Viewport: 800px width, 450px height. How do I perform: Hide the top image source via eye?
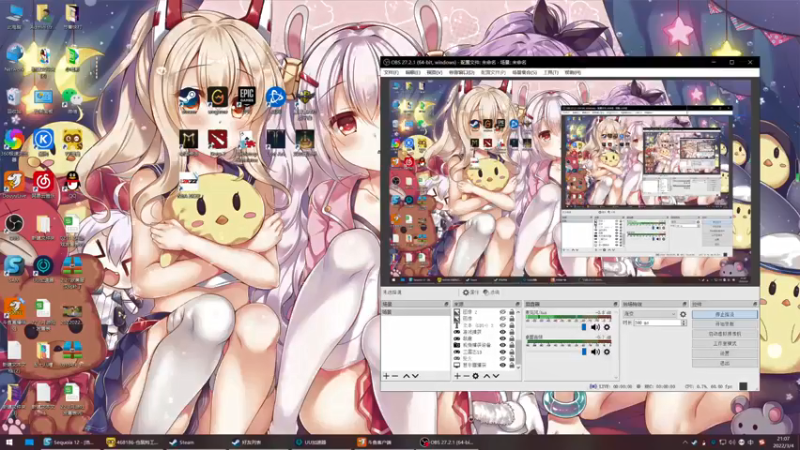point(503,312)
